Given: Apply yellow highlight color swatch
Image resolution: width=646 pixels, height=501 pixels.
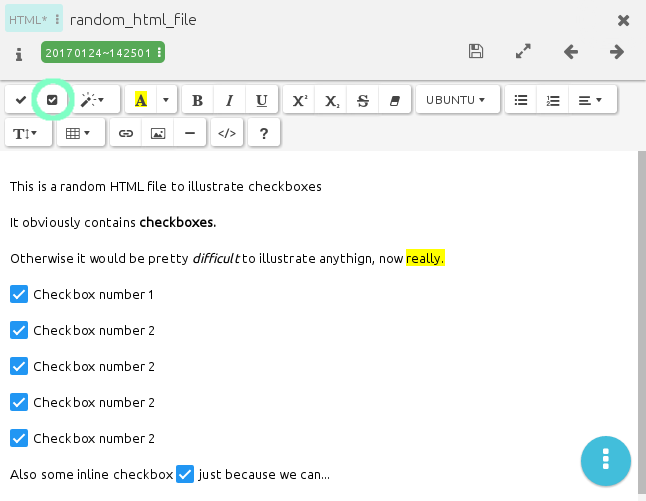Looking at the screenshot, I should [x=141, y=100].
